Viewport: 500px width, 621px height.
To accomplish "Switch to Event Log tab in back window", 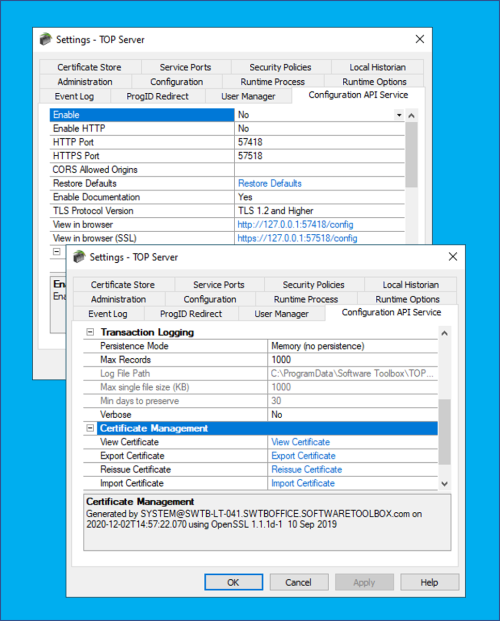I will coord(74,96).
